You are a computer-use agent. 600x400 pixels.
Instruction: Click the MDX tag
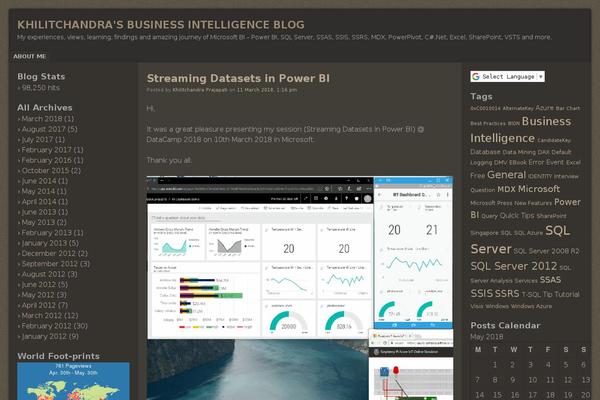507,189
